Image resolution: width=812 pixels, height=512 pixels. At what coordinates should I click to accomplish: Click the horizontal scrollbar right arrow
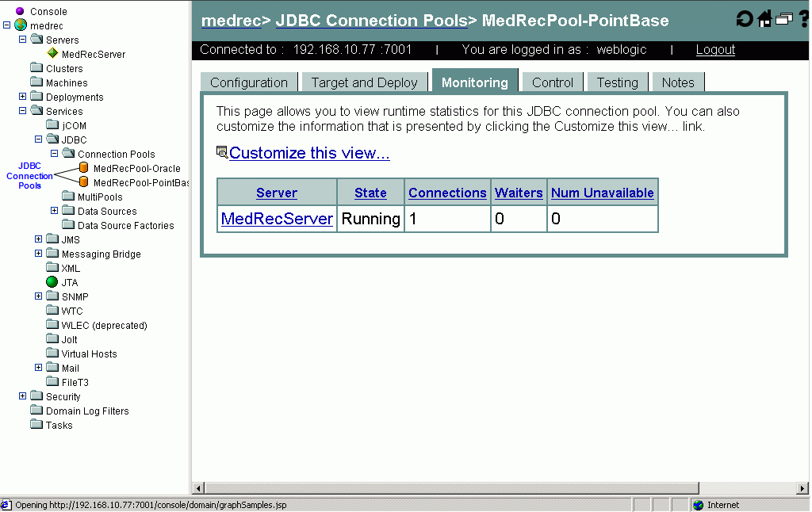[x=802, y=487]
